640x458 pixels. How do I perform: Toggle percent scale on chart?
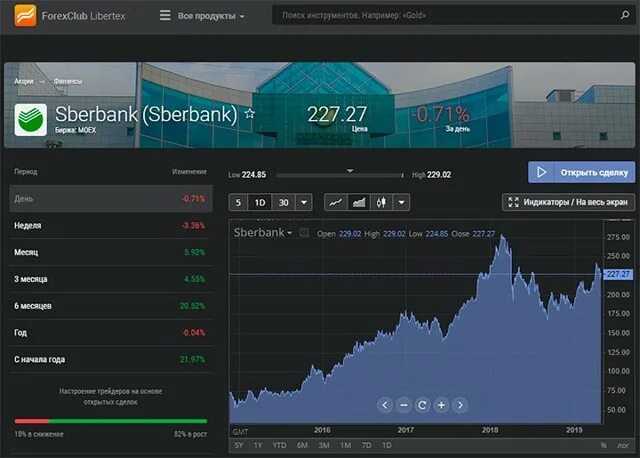[x=603, y=445]
